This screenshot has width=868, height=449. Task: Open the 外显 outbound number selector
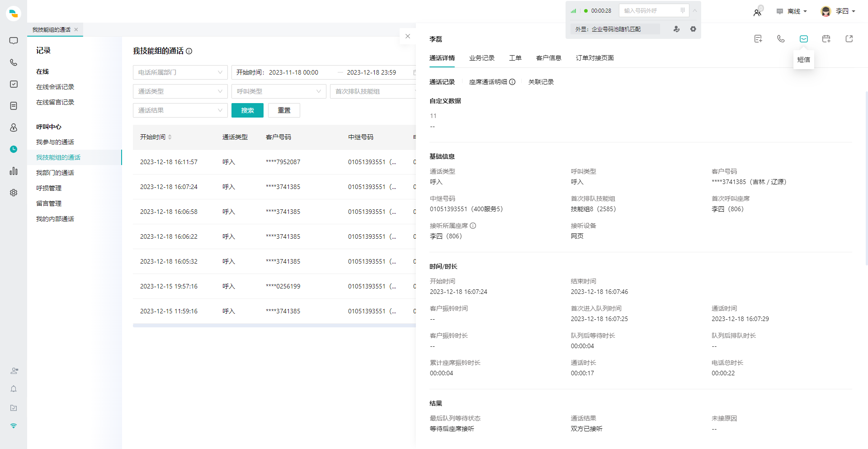(615, 29)
